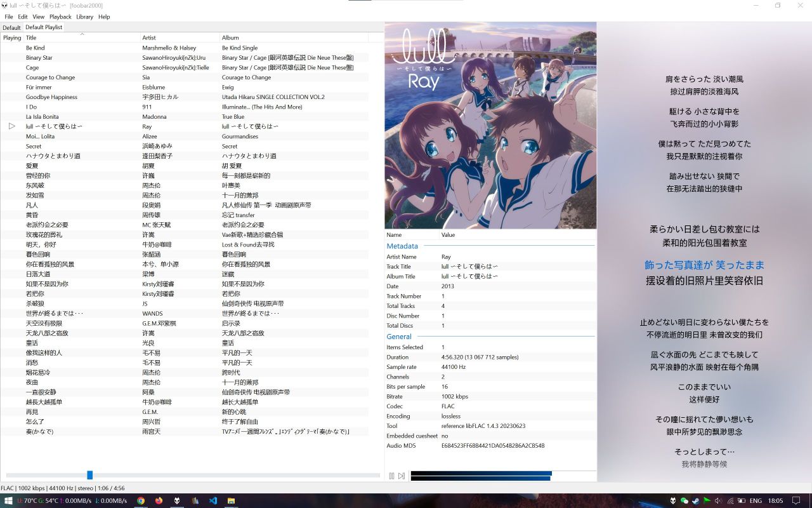Viewport: 812px width, 508px height.
Task: Click artist Madonna in the playlist
Action: [154, 117]
